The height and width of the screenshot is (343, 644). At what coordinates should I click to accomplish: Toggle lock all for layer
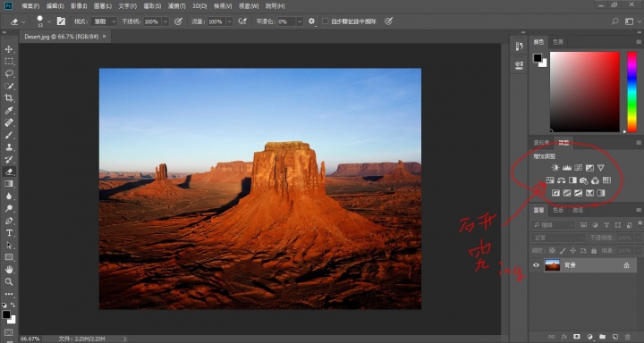point(594,250)
